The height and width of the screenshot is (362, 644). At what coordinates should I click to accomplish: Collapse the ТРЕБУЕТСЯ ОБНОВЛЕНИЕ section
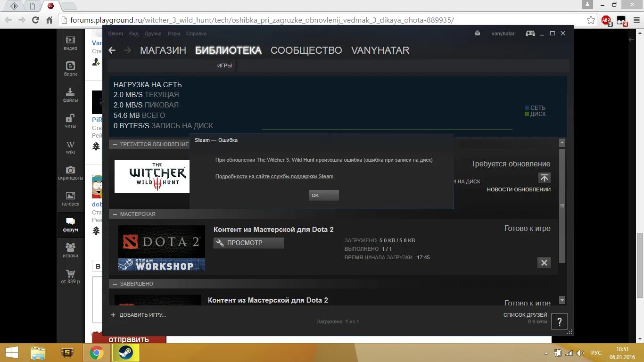pos(115,144)
